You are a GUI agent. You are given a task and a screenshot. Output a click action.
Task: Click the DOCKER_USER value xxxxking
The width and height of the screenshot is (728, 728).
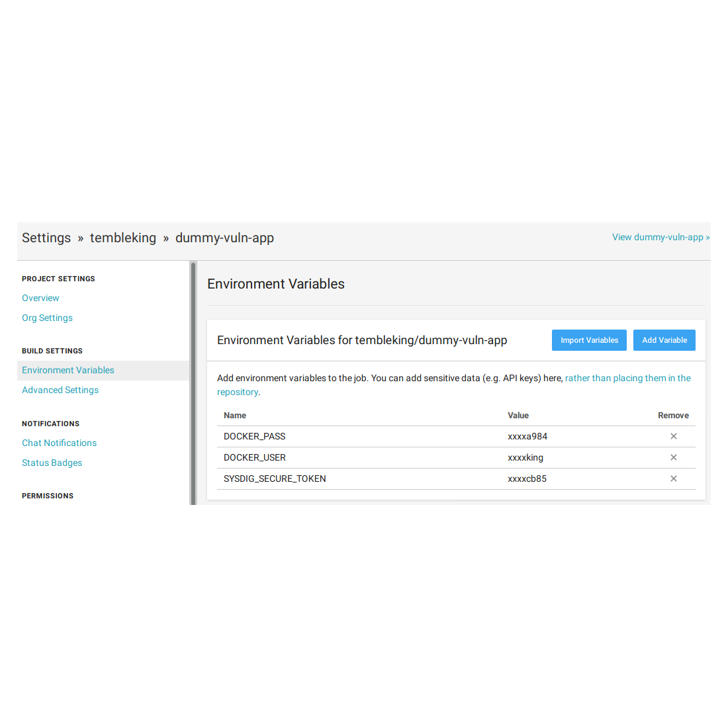(x=525, y=457)
